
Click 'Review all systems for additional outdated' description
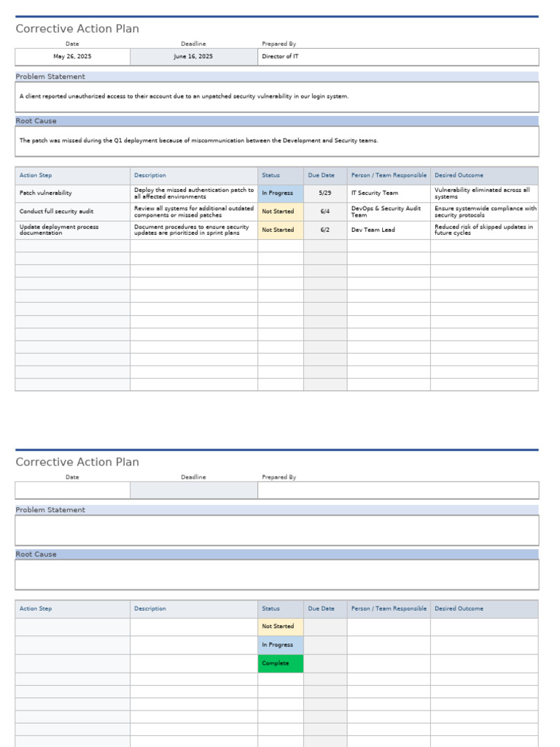[x=194, y=212]
